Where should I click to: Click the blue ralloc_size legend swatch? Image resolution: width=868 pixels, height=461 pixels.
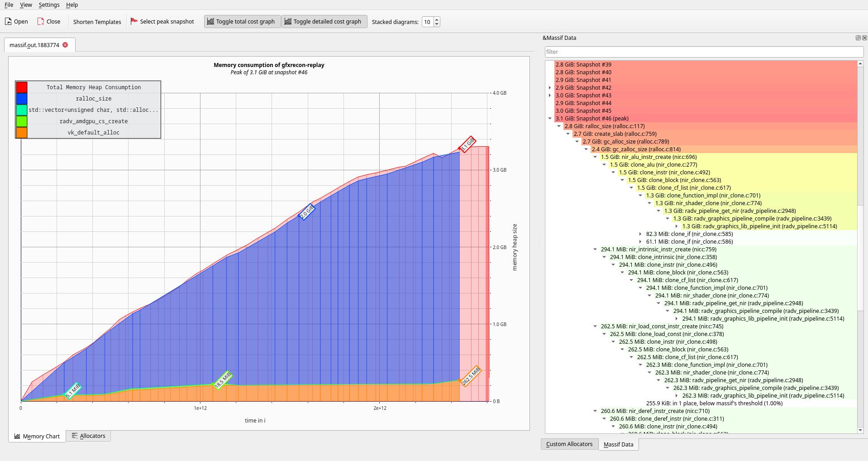click(22, 99)
